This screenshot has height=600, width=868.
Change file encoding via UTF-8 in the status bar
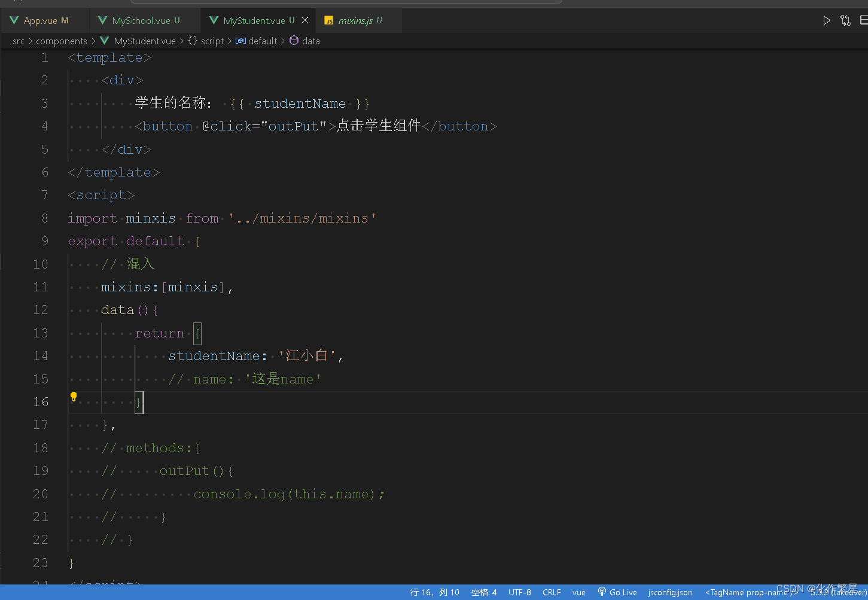(x=520, y=592)
